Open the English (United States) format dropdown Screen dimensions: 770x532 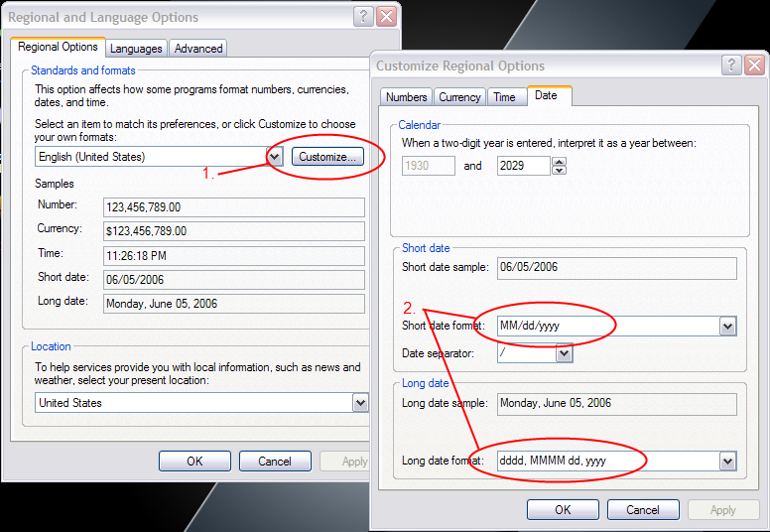[x=275, y=157]
